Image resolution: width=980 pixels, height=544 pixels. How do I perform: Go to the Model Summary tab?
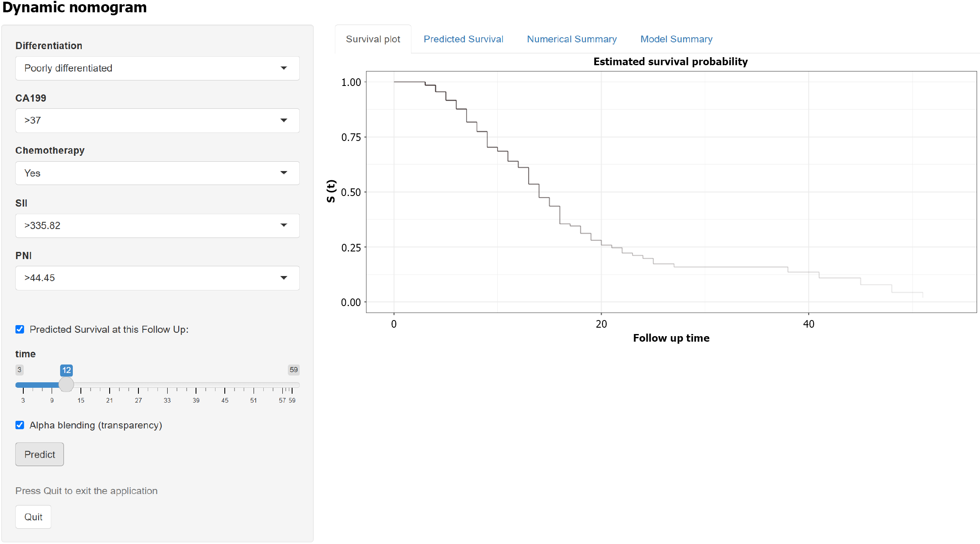click(676, 39)
